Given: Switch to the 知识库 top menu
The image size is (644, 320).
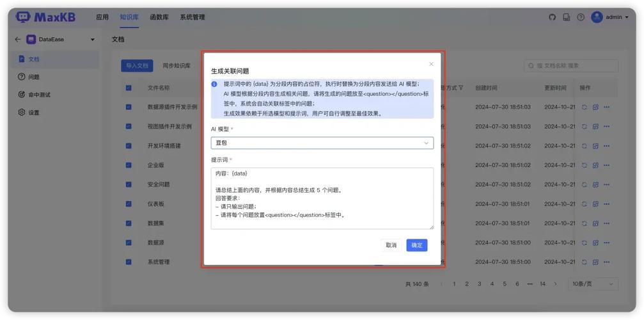Looking at the screenshot, I should (129, 17).
